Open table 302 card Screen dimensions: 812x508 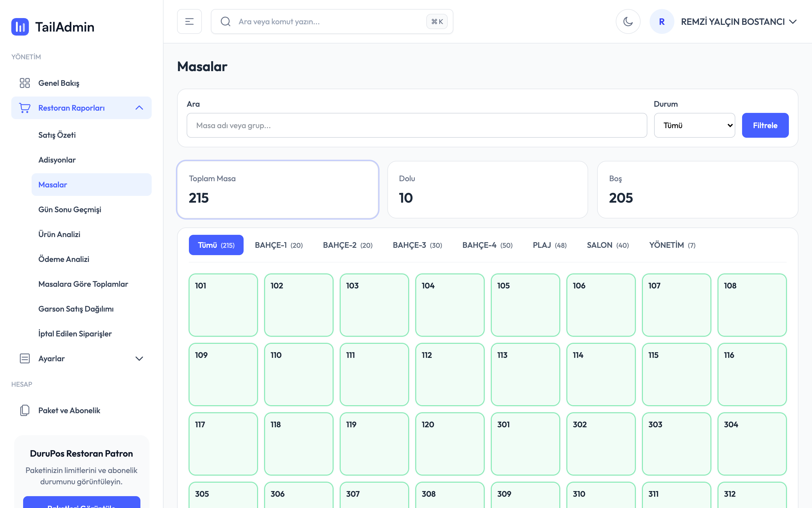click(x=601, y=444)
